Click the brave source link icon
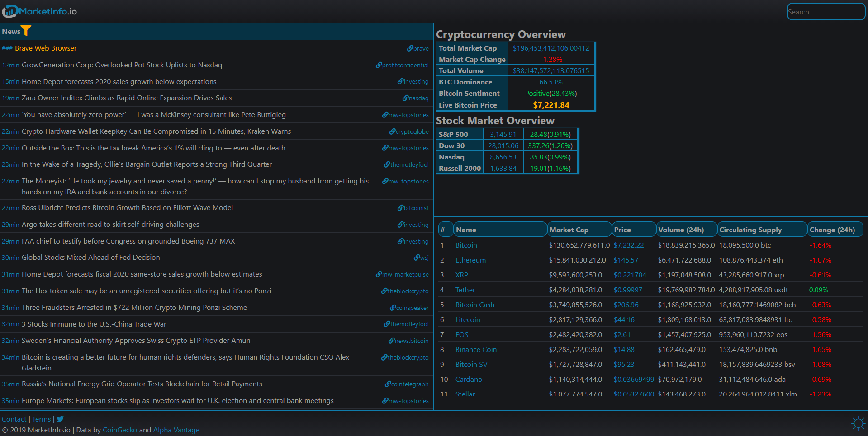This screenshot has width=868, height=436. click(410, 48)
